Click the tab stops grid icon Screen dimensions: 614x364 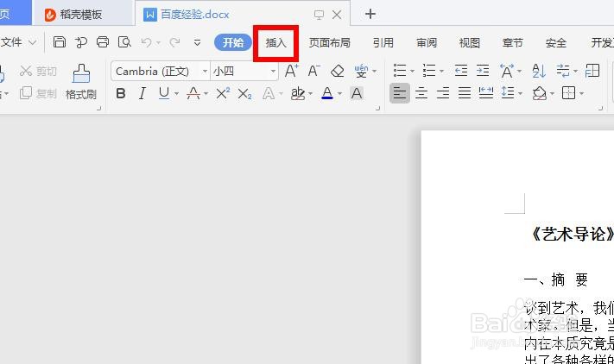592,71
